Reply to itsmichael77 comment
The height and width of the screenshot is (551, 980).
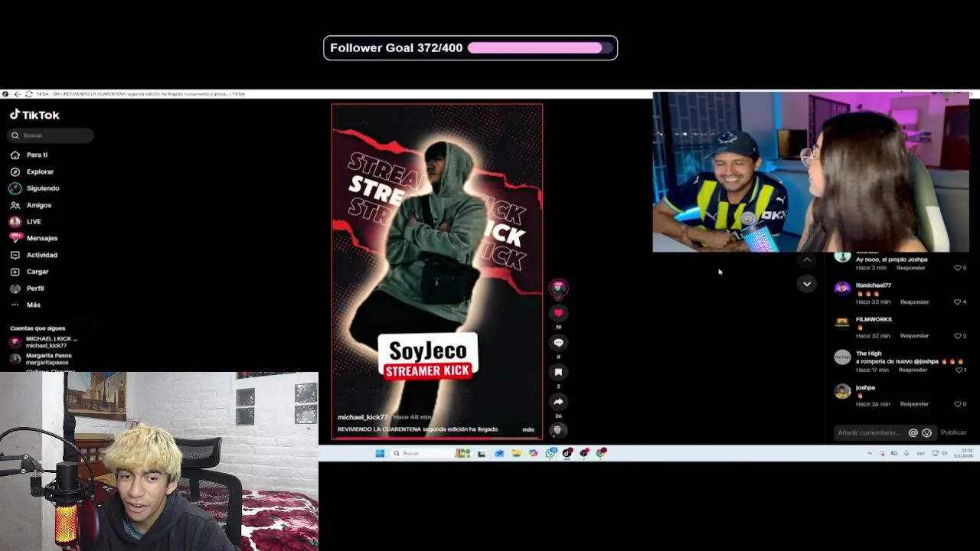(914, 302)
